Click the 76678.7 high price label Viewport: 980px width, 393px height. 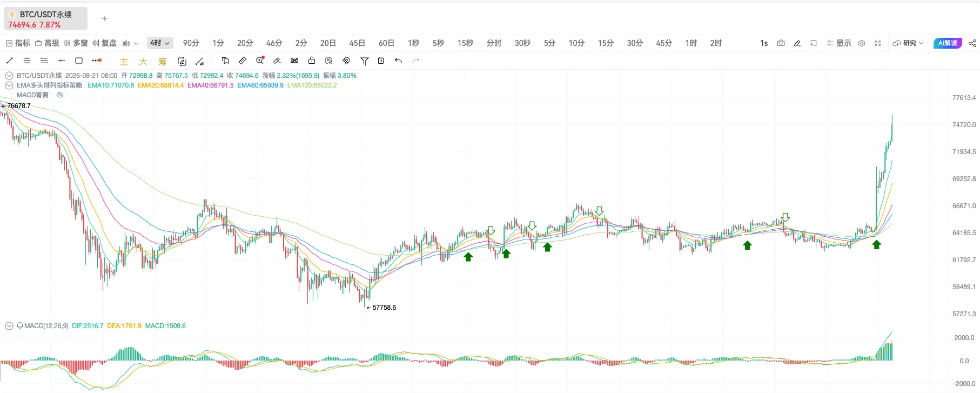tap(19, 106)
